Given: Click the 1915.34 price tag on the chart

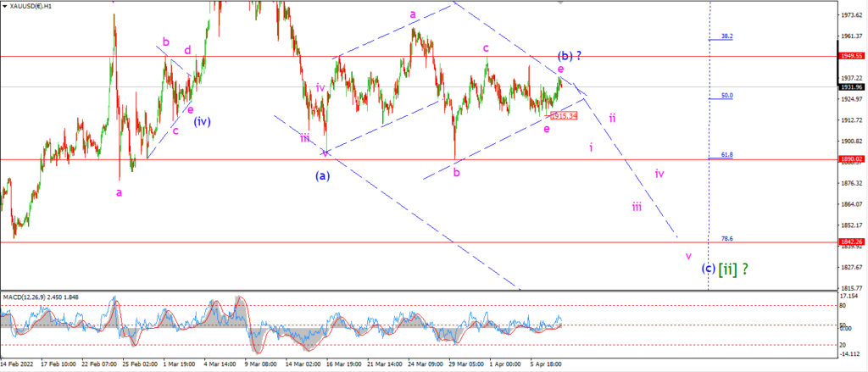Looking at the screenshot, I should 564,116.
